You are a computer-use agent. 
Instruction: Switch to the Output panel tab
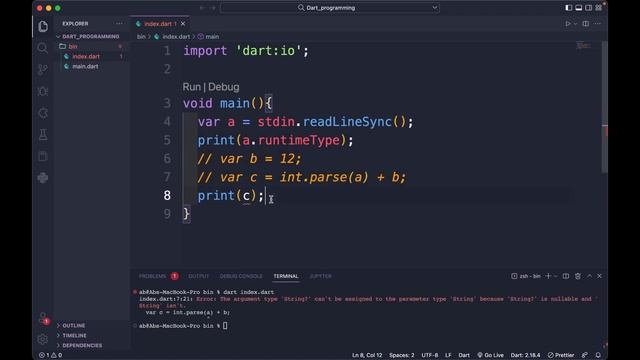coord(198,276)
